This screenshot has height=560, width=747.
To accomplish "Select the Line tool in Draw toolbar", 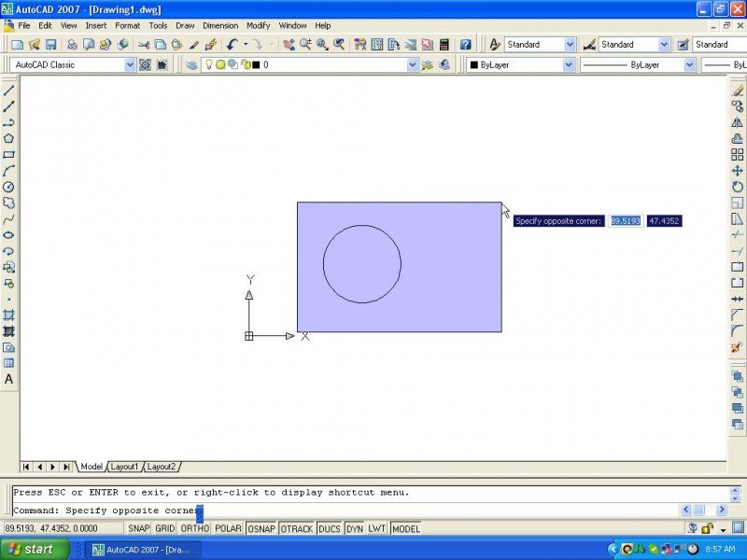I will click(x=8, y=91).
